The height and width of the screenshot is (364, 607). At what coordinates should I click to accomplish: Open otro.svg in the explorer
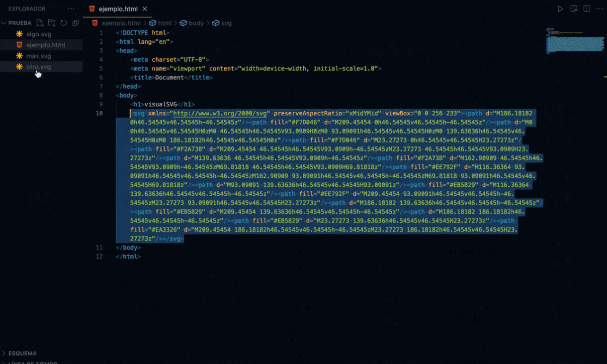(x=41, y=67)
